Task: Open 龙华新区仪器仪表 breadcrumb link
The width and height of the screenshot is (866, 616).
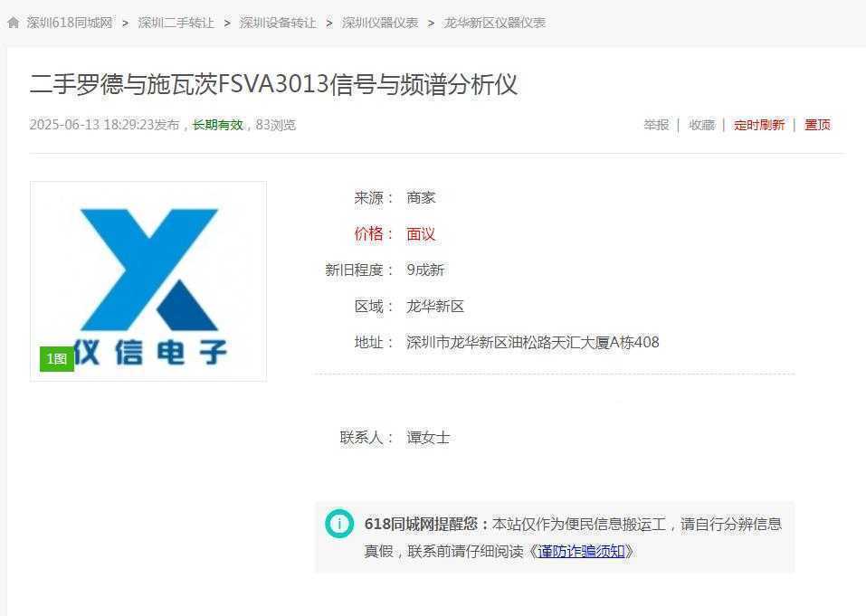Action: (495, 23)
